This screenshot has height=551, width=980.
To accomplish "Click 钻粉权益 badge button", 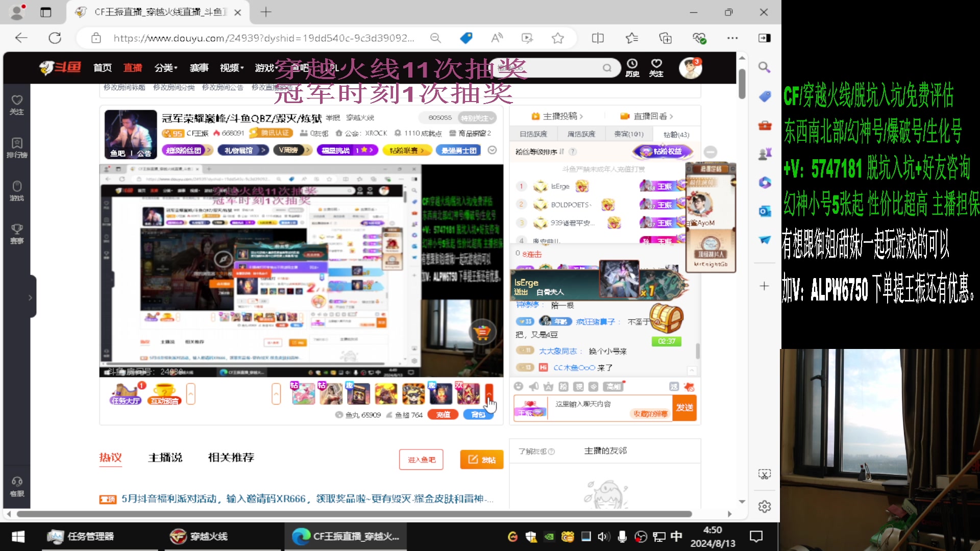I will click(663, 152).
